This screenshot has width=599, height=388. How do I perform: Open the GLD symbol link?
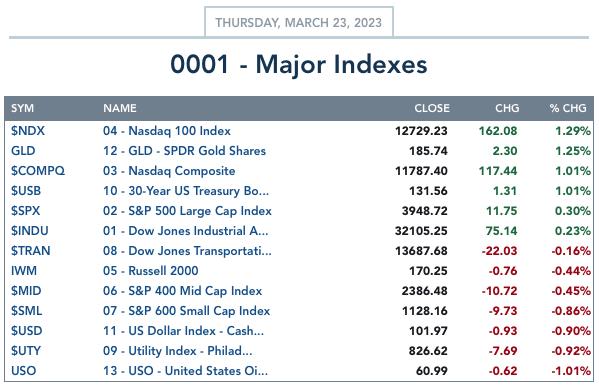(23, 151)
